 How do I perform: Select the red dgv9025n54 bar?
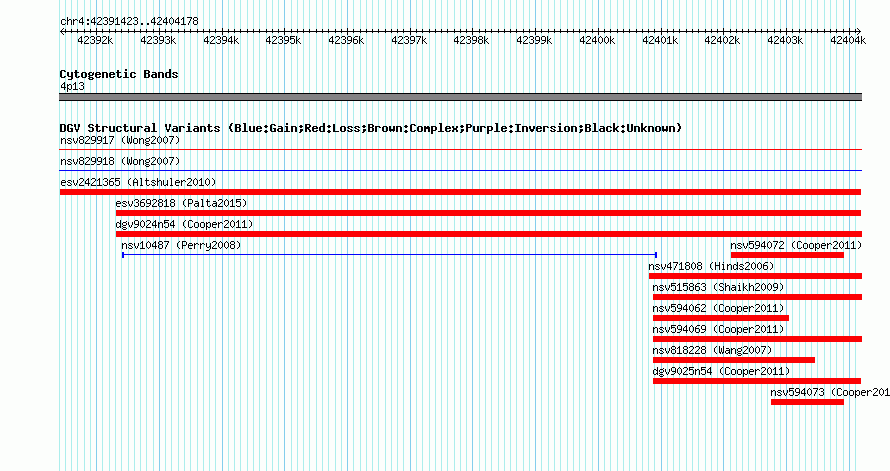point(757,381)
